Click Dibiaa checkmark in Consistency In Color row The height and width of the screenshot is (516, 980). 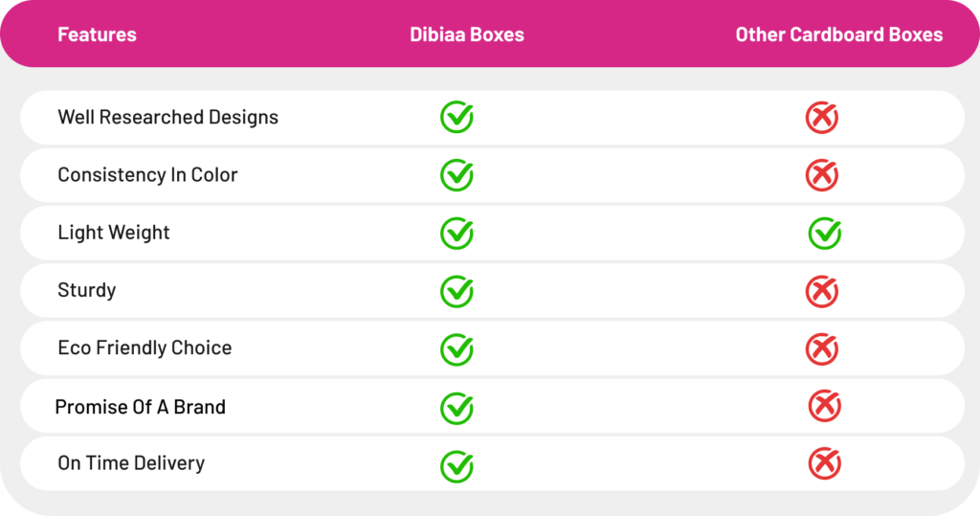457,175
